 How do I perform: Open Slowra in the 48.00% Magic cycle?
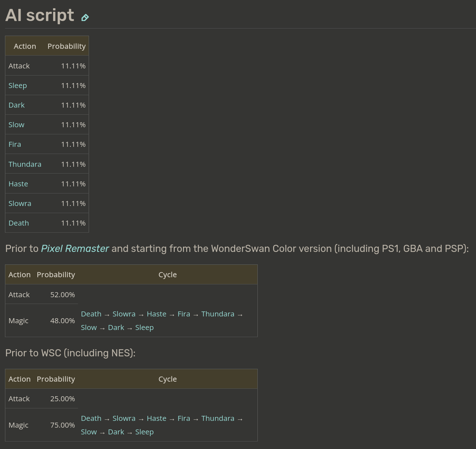(124, 314)
